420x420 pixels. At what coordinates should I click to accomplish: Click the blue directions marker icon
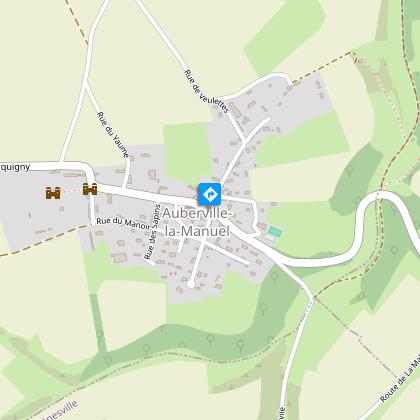pos(210,194)
